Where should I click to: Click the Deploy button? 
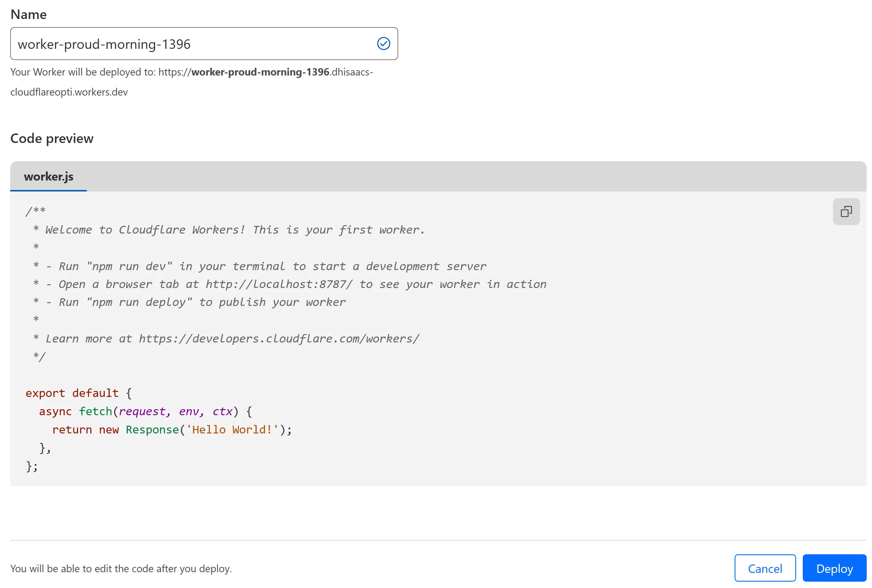click(835, 568)
